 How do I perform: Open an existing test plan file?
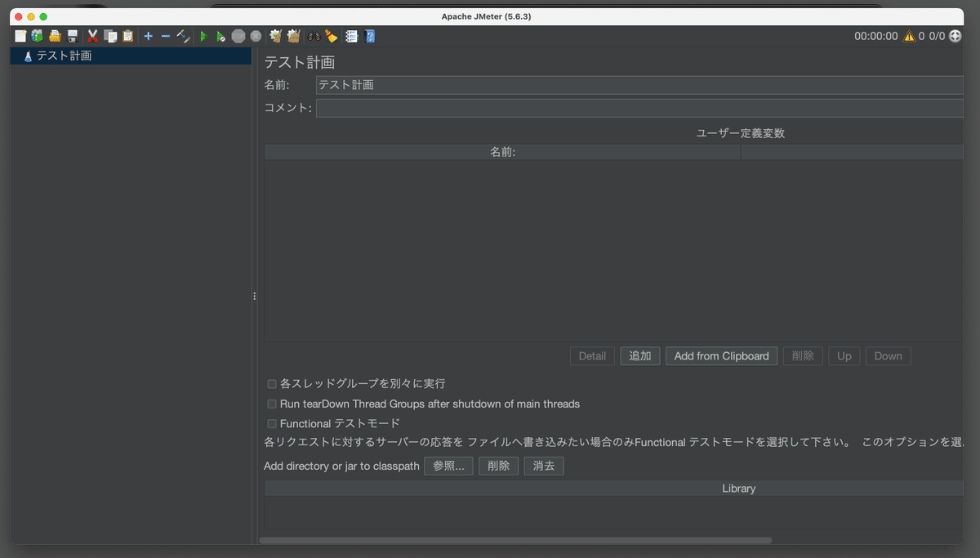tap(56, 36)
